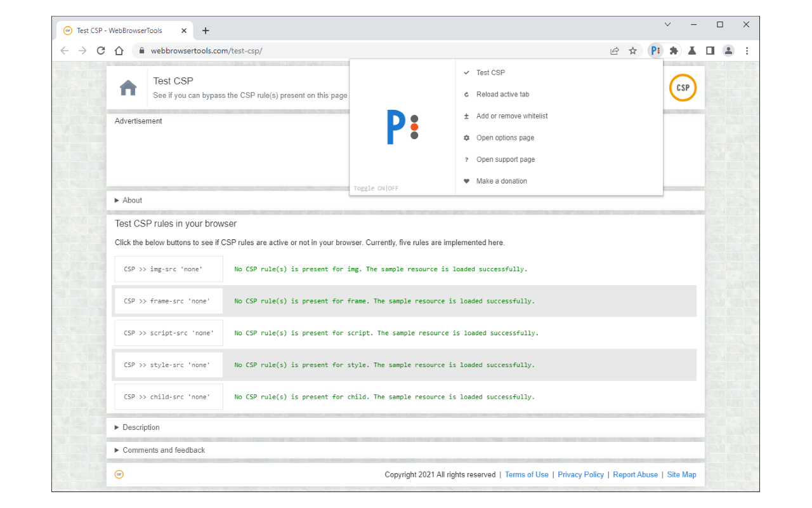Open the Chrome three-dot menu
The width and height of the screenshot is (812, 508).
point(747,51)
